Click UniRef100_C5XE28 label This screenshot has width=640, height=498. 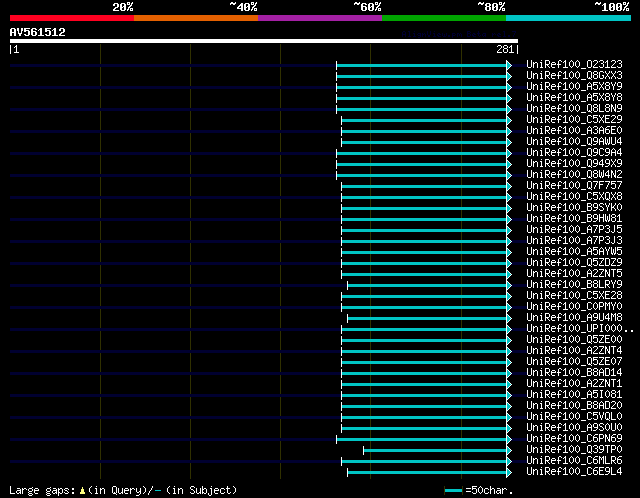point(574,296)
